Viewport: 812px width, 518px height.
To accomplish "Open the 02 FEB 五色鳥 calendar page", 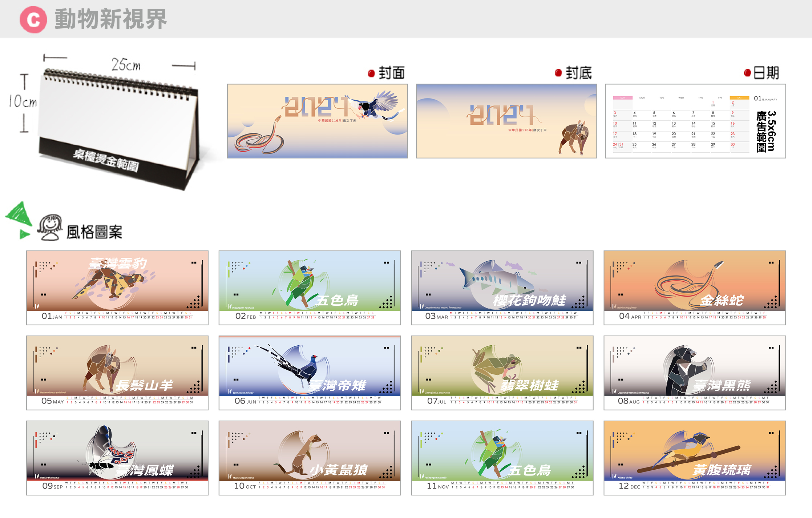I will [310, 288].
